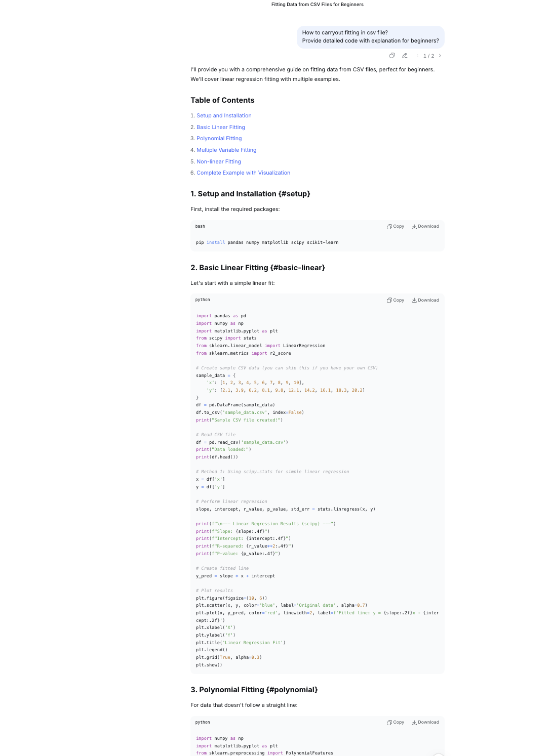Click the user's CSV fitting question bubble

pyautogui.click(x=370, y=37)
